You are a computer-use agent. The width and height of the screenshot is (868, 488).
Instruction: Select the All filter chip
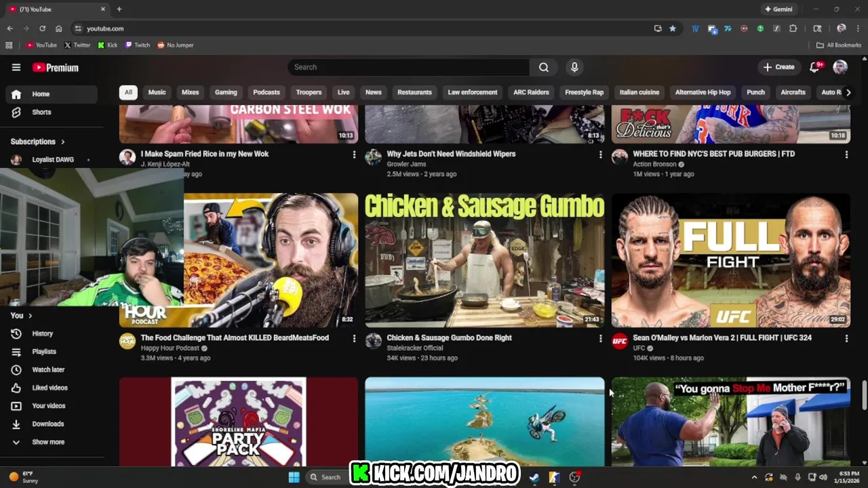tap(128, 93)
